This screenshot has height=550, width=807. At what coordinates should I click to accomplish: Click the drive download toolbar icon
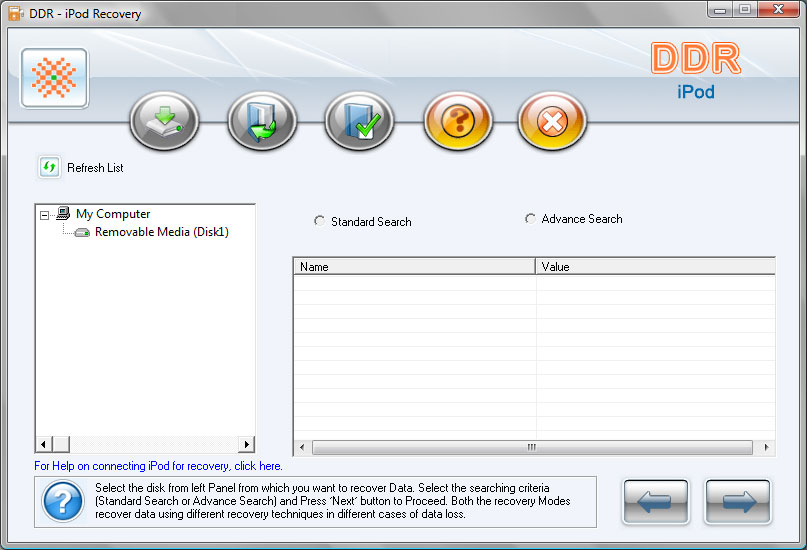164,121
